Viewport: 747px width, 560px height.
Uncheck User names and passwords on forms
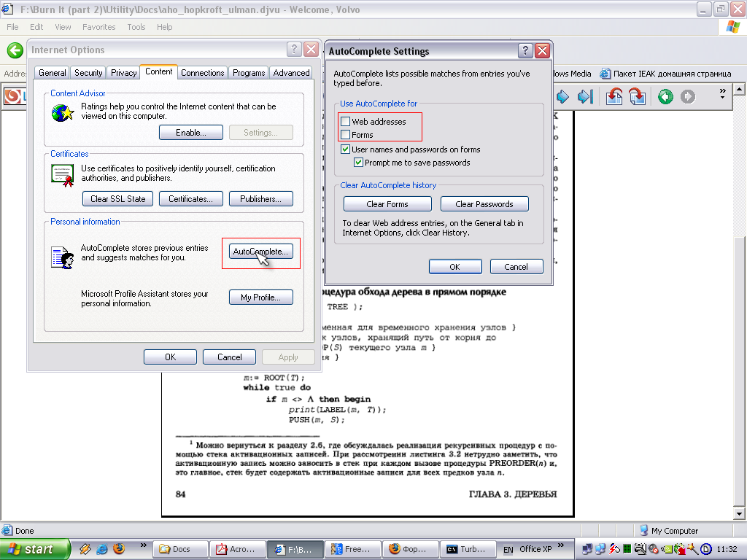tap(345, 149)
